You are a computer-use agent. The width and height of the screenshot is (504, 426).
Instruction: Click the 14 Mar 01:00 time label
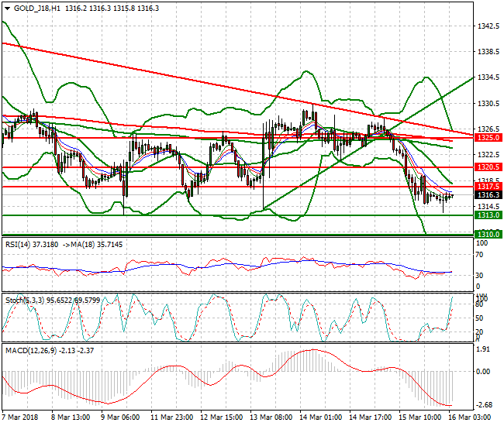point(320,417)
